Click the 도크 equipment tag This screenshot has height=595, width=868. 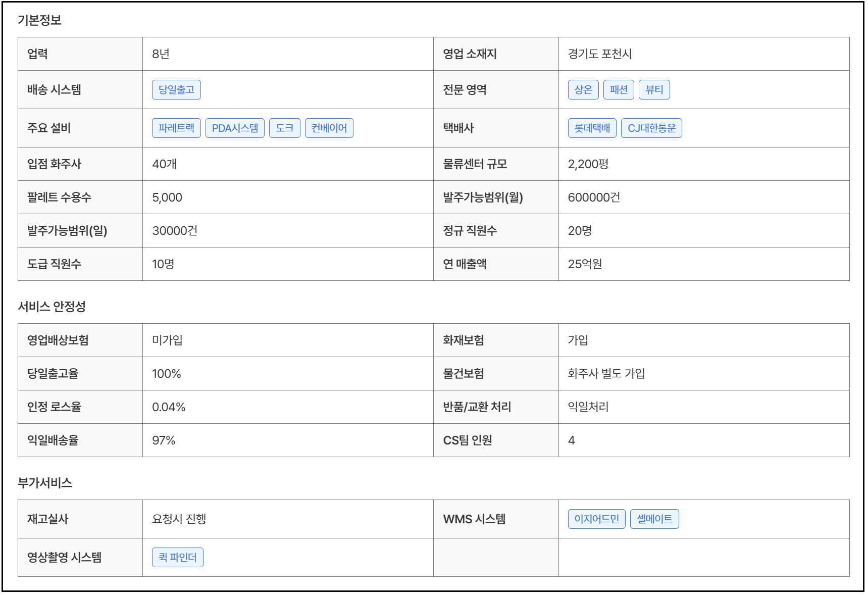click(x=285, y=128)
